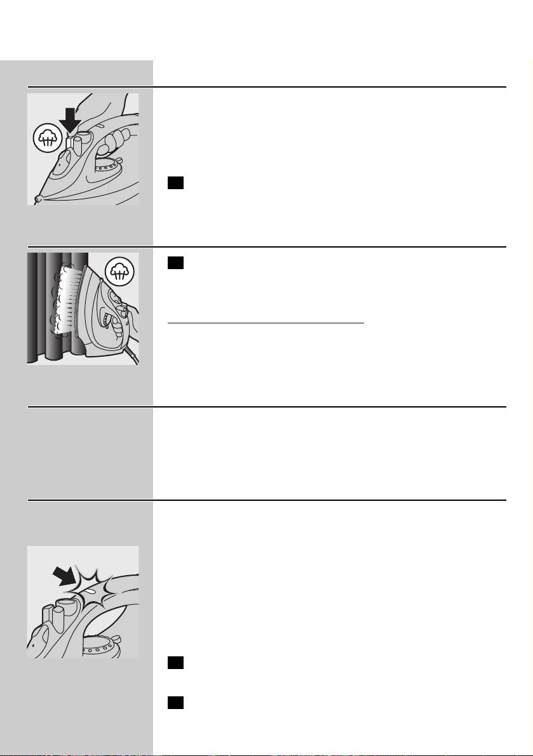Click the steam-burst cloud icon beside the pressing thumb

point(48,139)
